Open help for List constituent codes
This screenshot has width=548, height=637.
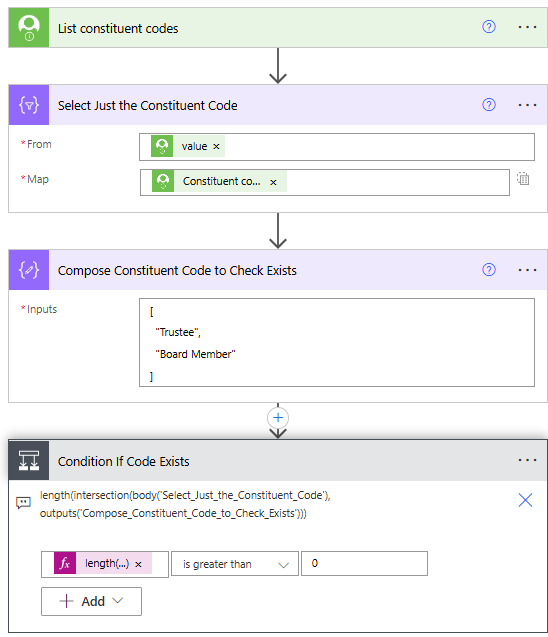(489, 27)
